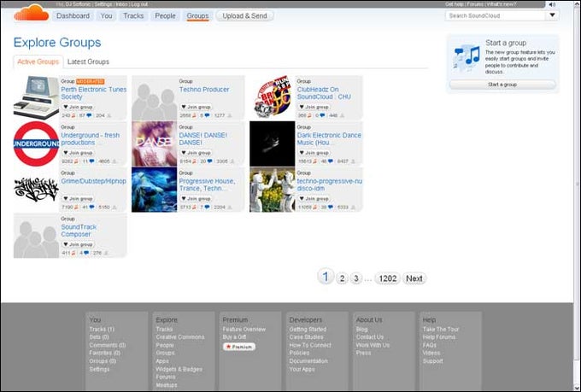The width and height of the screenshot is (581, 392).
Task: Open the Techno Producer group link
Action: click(204, 90)
